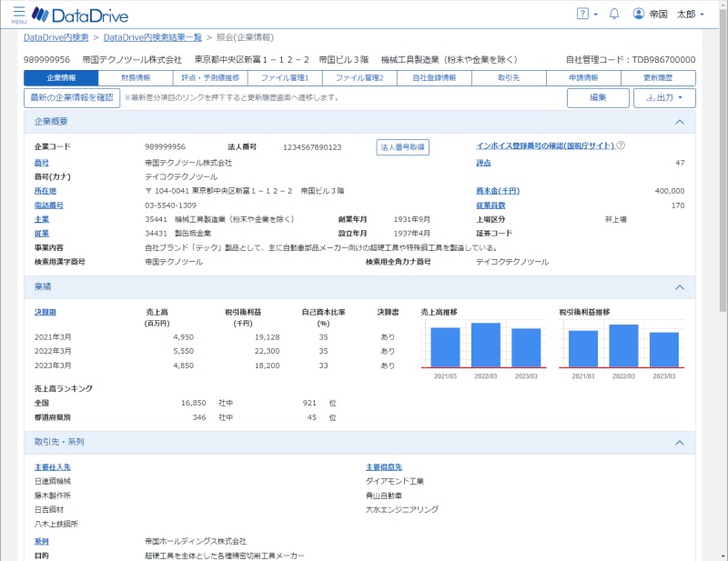Click the 評点 link

483,163
